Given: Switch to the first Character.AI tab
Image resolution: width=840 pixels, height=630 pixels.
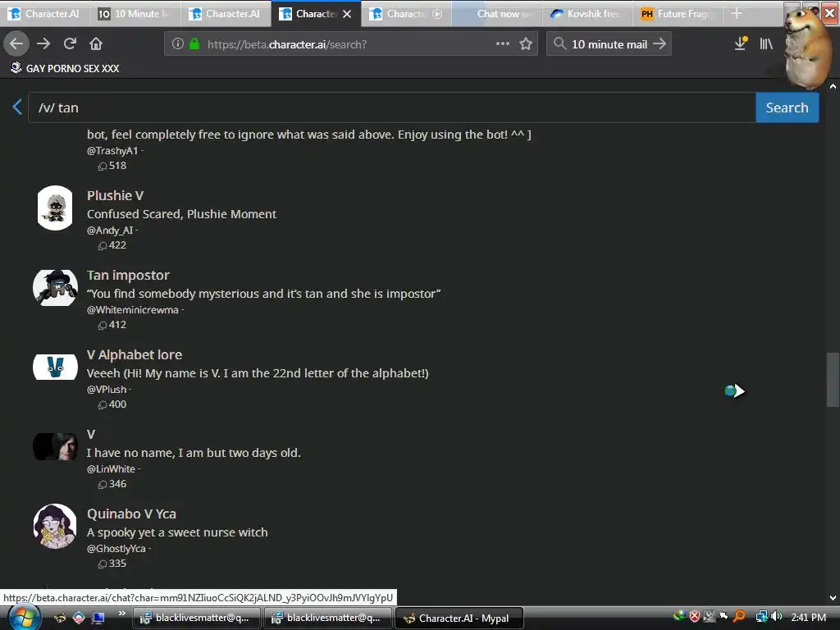Looking at the screenshot, I should (44, 14).
